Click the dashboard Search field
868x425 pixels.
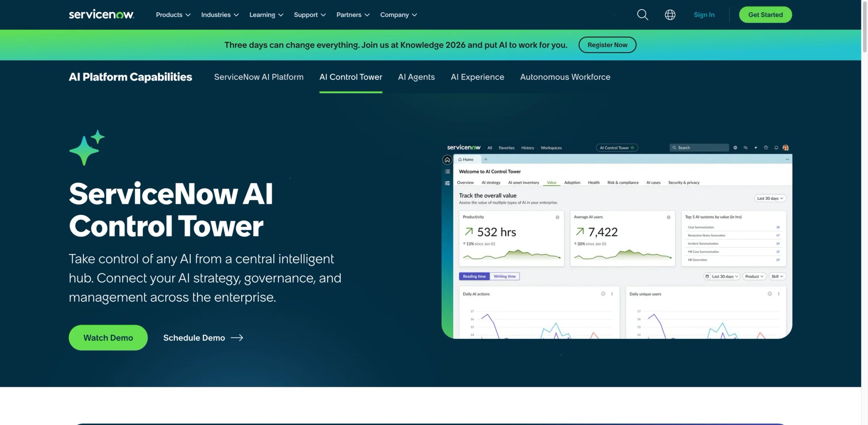click(699, 148)
